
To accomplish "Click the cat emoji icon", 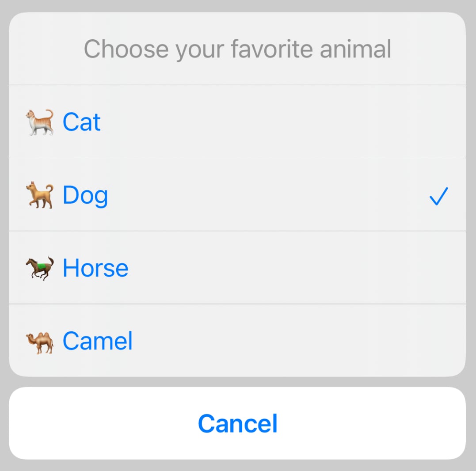I will tap(39, 122).
